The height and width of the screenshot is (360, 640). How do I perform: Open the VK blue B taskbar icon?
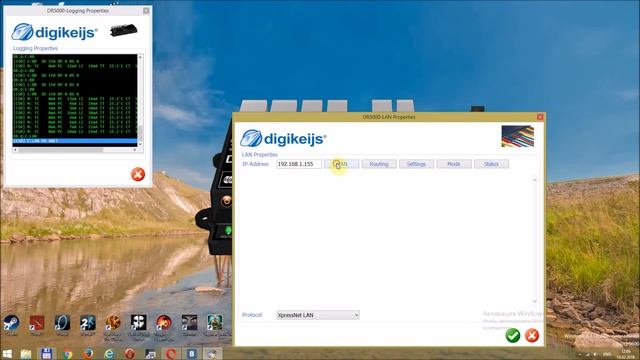(191, 353)
